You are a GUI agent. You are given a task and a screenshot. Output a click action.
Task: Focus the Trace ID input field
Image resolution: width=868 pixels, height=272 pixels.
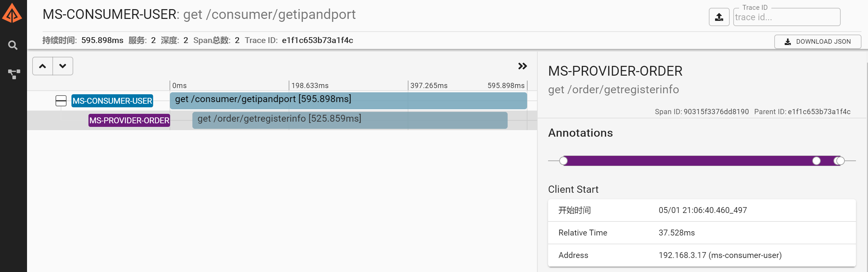pos(786,17)
